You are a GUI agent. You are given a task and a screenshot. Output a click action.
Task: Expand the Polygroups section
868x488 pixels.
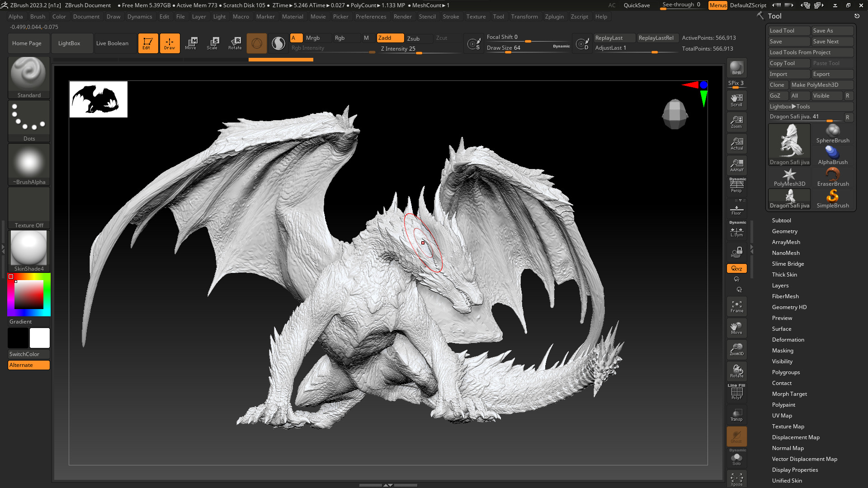[x=786, y=372]
